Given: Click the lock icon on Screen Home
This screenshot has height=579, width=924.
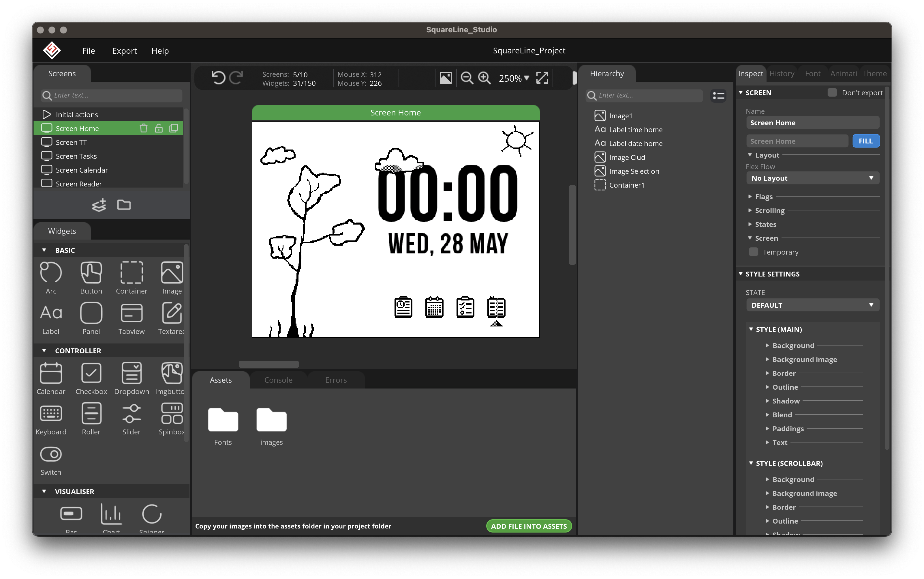Looking at the screenshot, I should coord(158,128).
